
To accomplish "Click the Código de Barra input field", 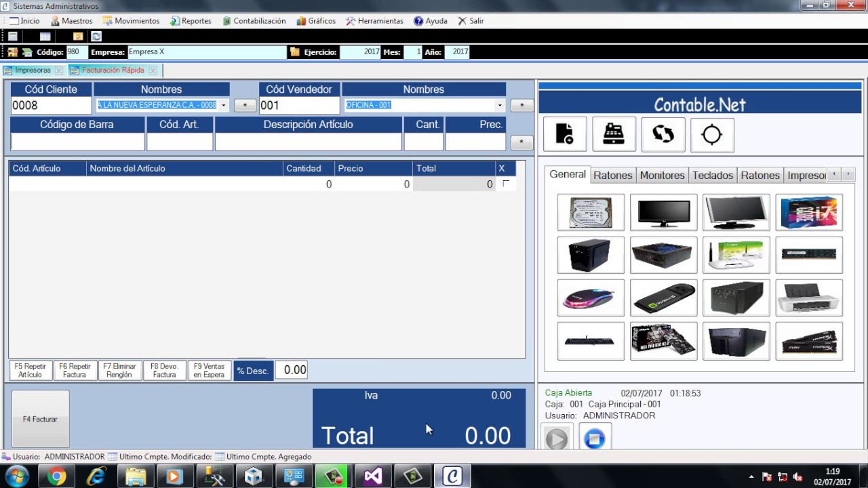I will tap(77, 142).
